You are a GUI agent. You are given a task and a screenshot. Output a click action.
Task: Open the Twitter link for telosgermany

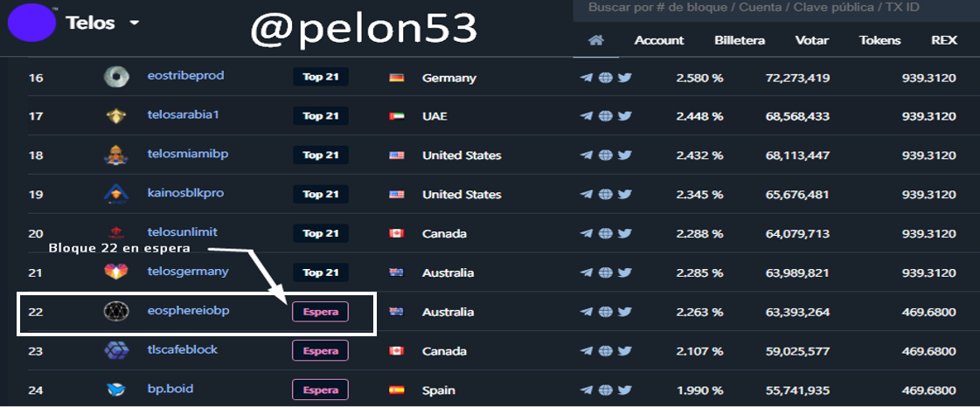click(x=624, y=273)
